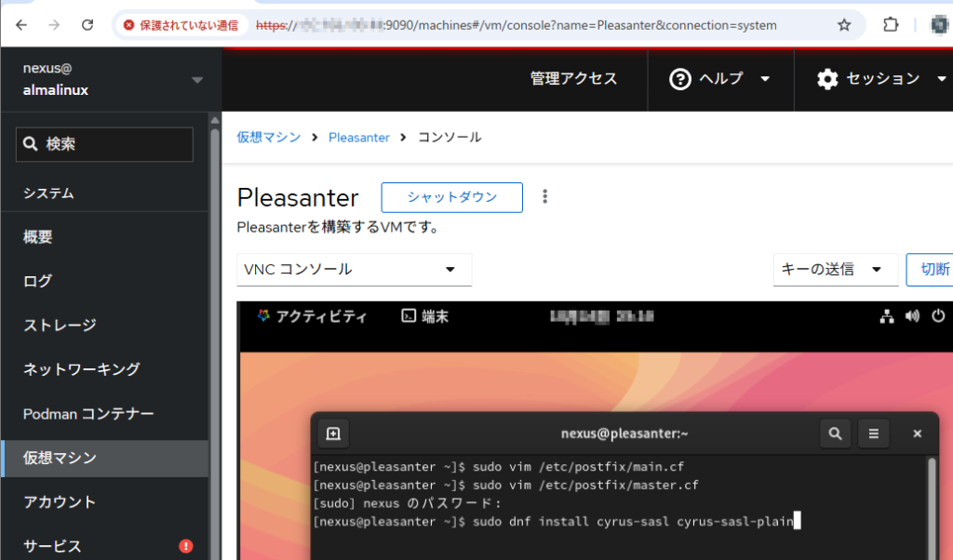The image size is (953, 560).
Task: Click the 検索 search field in sidebar
Action: click(104, 144)
